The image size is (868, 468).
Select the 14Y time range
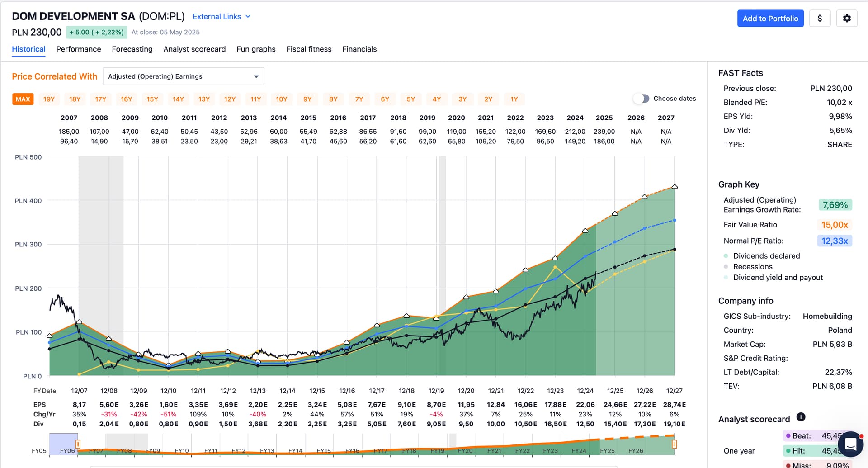178,99
